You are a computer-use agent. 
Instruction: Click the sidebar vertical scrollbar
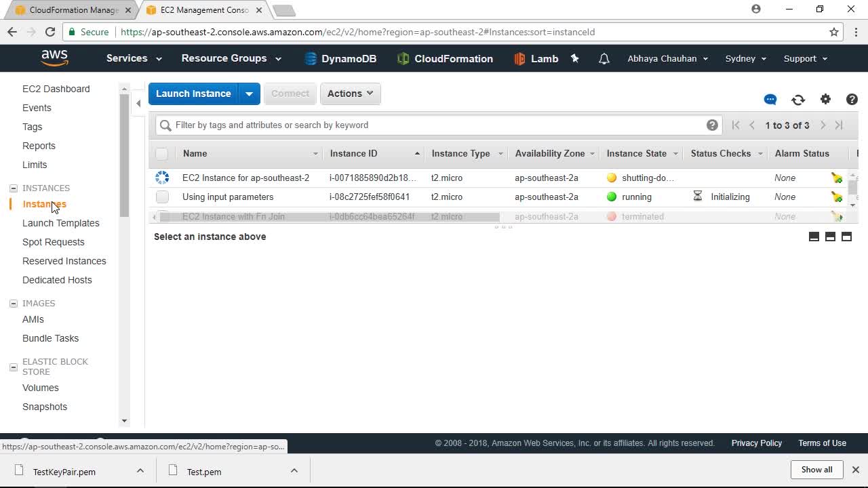tap(124, 155)
